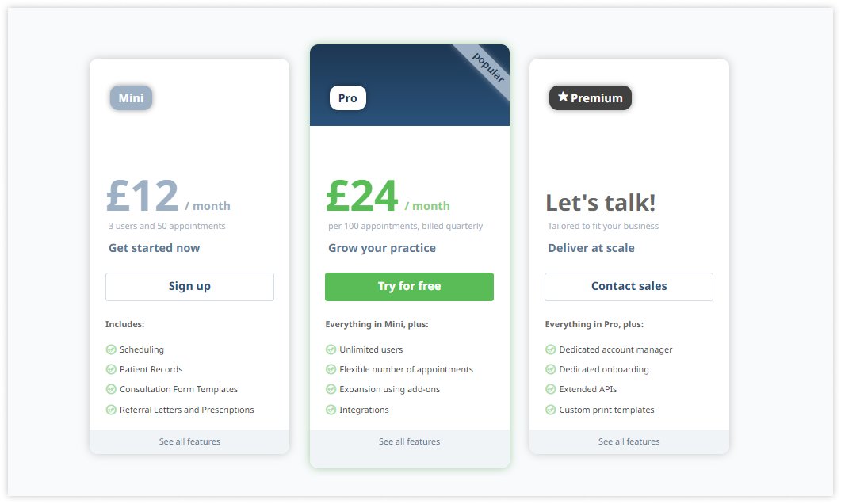
Task: Click the checkmark next to Dedicated account manager
Action: point(550,349)
